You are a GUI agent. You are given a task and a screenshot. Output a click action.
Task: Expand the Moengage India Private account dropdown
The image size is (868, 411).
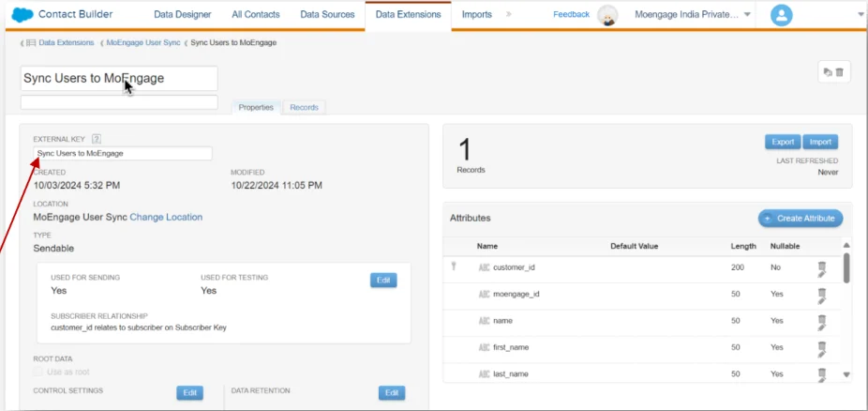[x=747, y=15]
